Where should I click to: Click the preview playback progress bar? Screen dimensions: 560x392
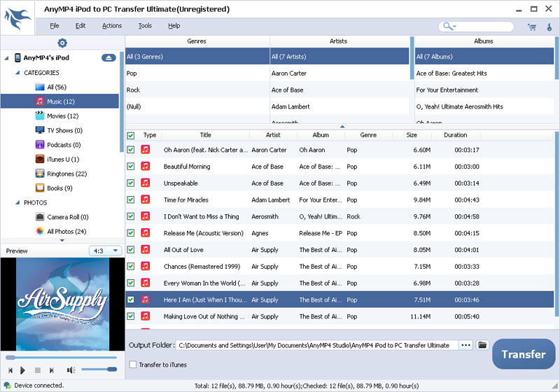click(61, 357)
